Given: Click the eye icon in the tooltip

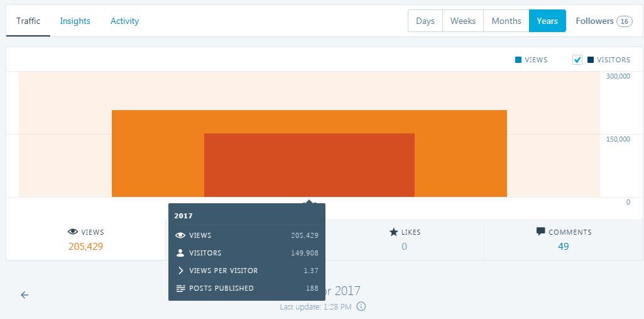Looking at the screenshot, I should [180, 235].
